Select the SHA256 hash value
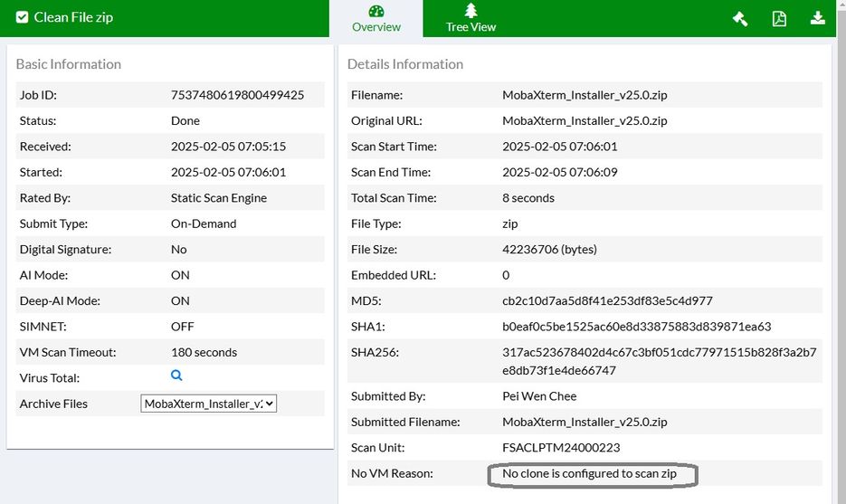This screenshot has width=846, height=504. tap(660, 362)
